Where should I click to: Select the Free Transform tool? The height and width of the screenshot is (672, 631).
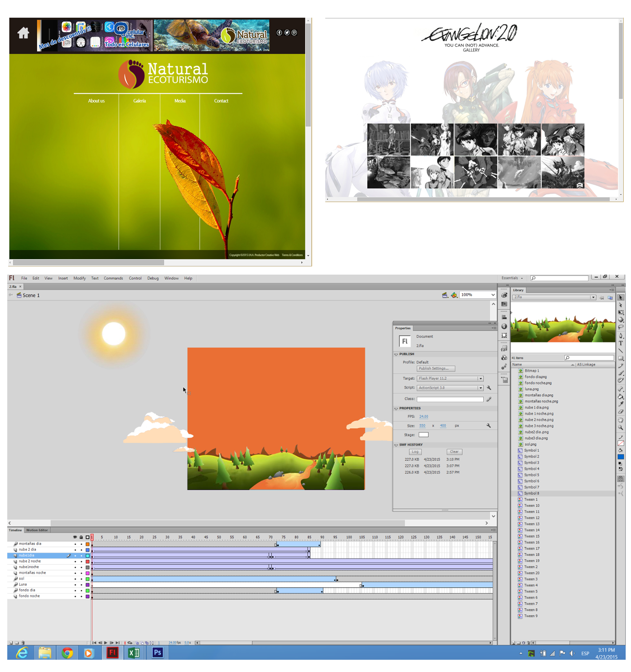pyautogui.click(x=621, y=312)
